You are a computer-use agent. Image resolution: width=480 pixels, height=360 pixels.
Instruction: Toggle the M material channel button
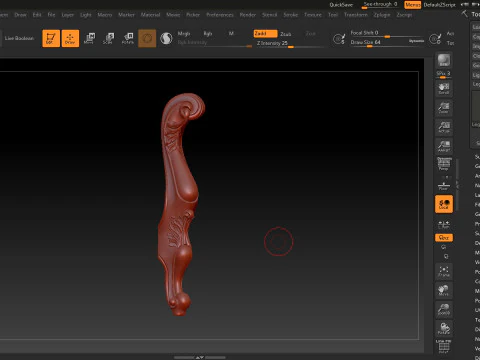click(x=231, y=34)
